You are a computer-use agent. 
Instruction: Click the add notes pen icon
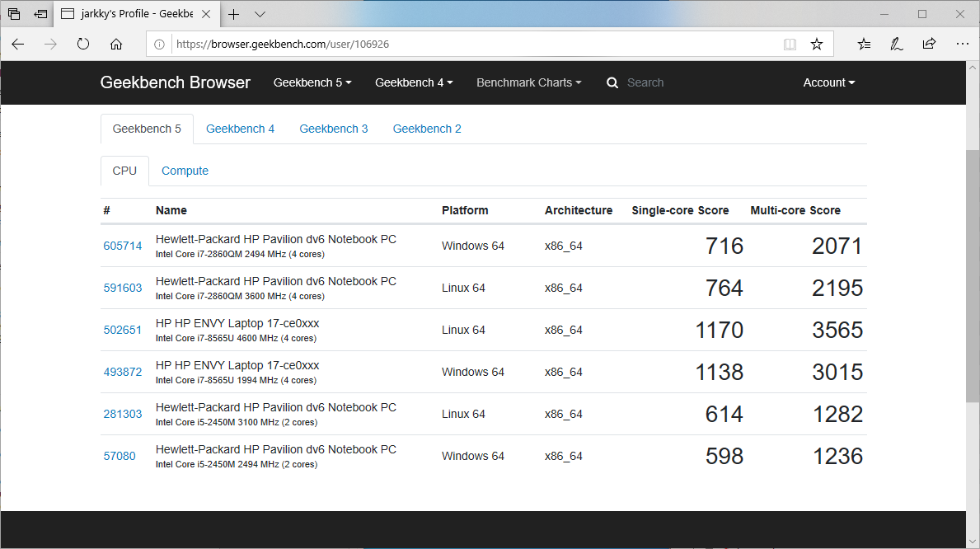click(x=896, y=45)
